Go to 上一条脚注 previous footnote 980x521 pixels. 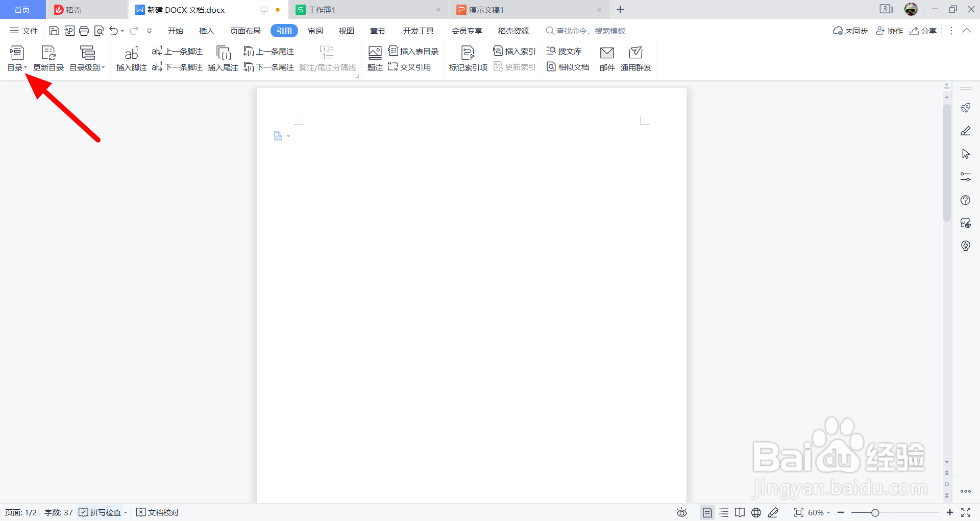(x=177, y=51)
